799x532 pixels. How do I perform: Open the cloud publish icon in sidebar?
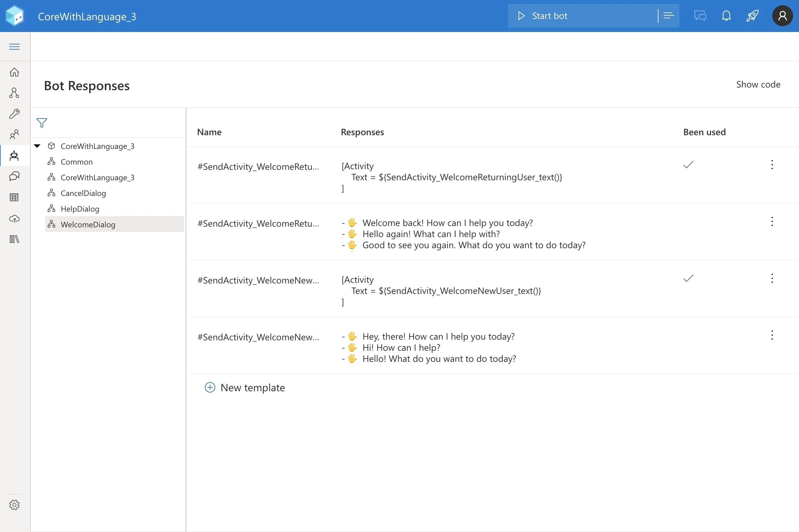point(14,218)
